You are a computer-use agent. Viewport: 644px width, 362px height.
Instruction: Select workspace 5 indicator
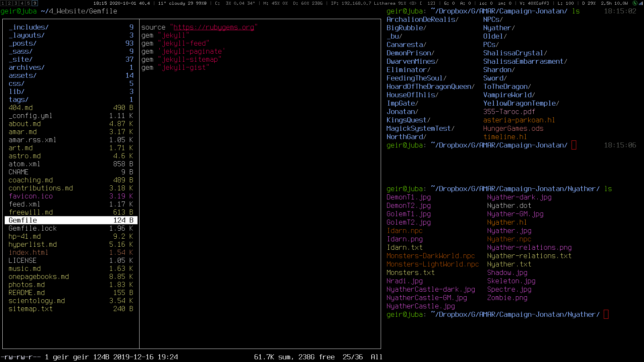[x=29, y=3]
